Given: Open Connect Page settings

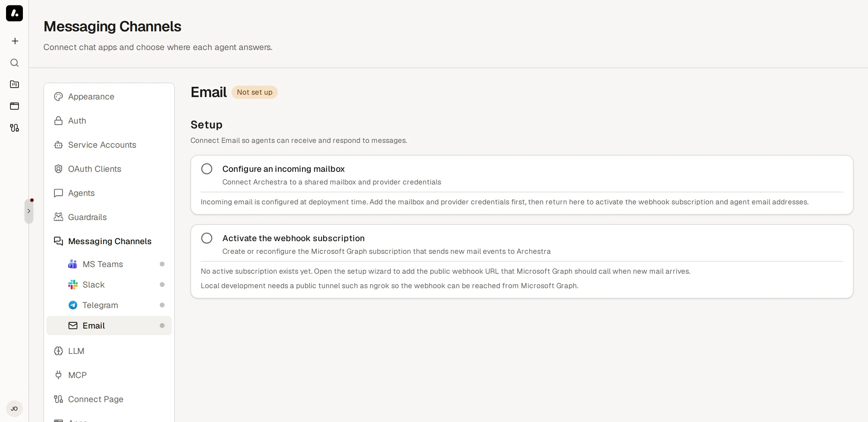Looking at the screenshot, I should click(x=109, y=399).
